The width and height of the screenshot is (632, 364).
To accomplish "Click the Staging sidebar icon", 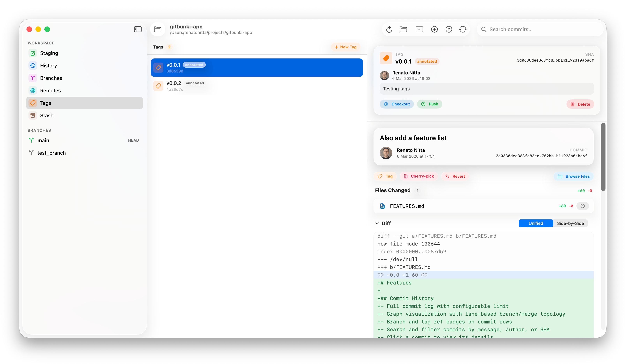I will [33, 53].
